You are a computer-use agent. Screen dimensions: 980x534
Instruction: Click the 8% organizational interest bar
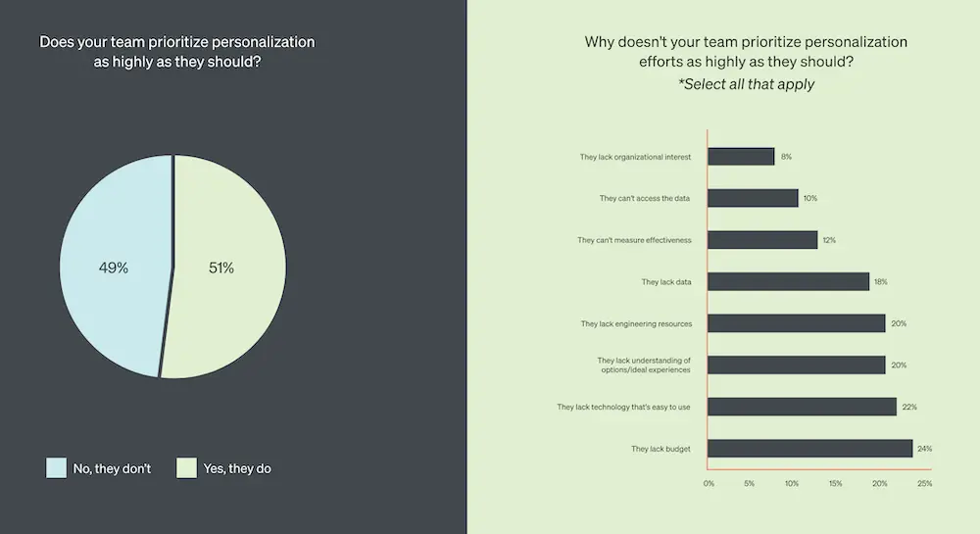click(741, 157)
